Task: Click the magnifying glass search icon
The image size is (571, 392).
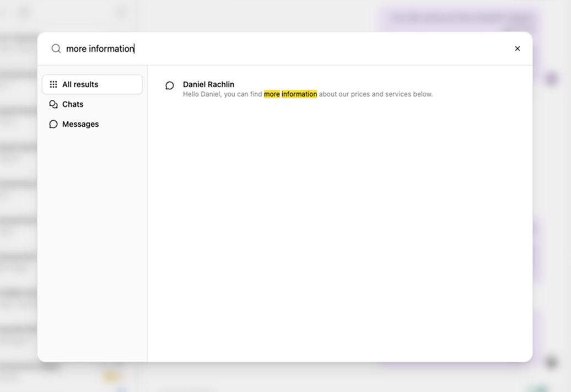Action: point(56,49)
